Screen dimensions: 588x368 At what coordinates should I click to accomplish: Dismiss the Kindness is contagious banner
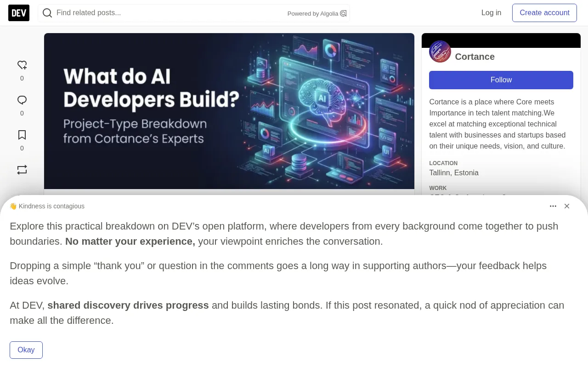coord(567,206)
